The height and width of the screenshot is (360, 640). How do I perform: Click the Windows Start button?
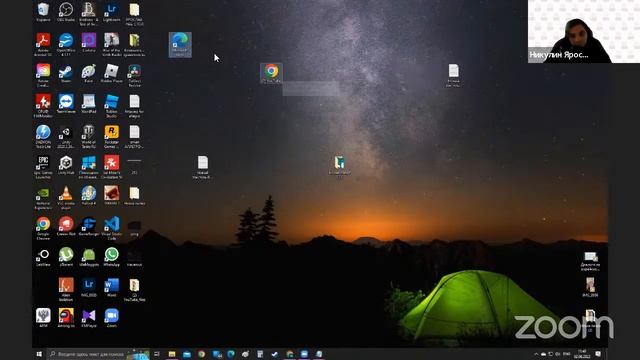(39, 354)
